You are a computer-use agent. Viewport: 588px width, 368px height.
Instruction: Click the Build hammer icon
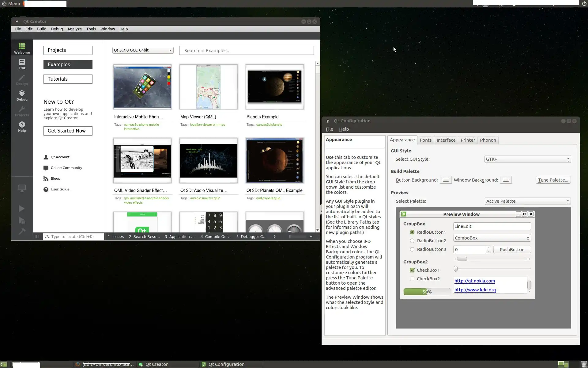(22, 232)
